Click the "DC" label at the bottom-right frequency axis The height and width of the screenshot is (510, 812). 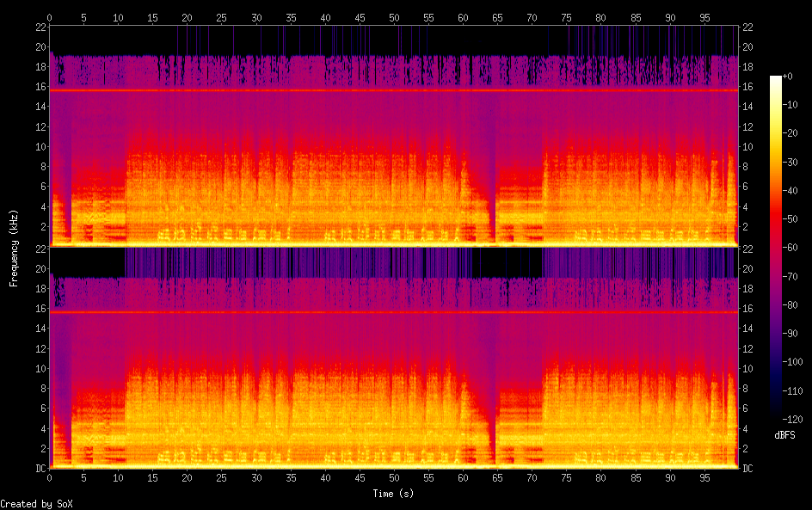[x=748, y=469]
